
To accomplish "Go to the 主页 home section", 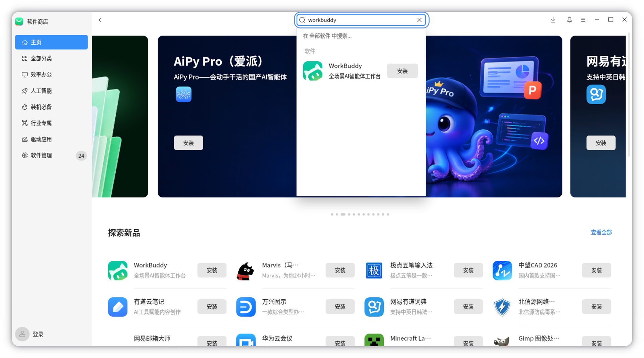I will click(x=51, y=42).
